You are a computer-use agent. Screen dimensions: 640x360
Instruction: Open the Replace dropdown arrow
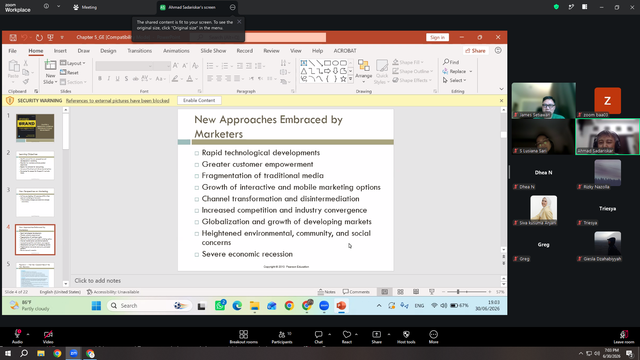[x=471, y=71]
